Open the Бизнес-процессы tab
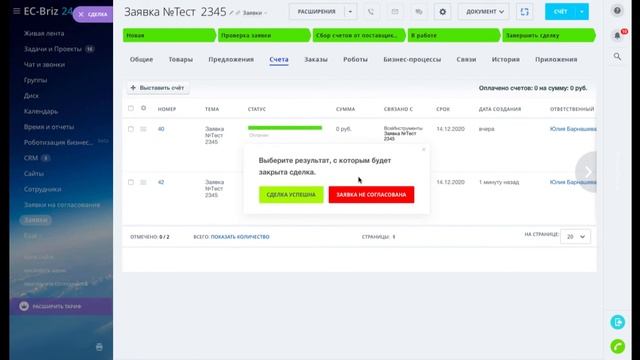 tap(412, 60)
